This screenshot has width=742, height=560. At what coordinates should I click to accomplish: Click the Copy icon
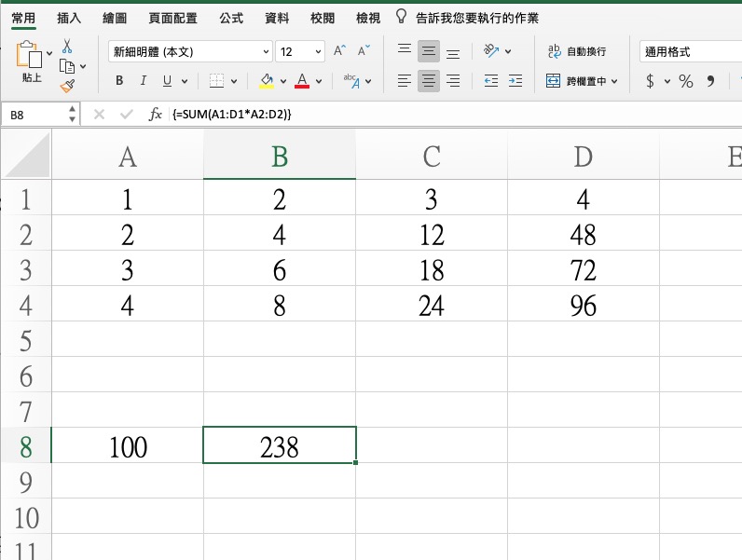tap(67, 66)
